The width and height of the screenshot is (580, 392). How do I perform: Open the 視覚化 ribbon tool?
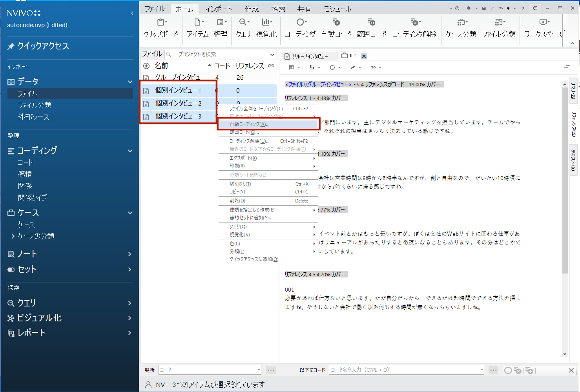click(266, 23)
